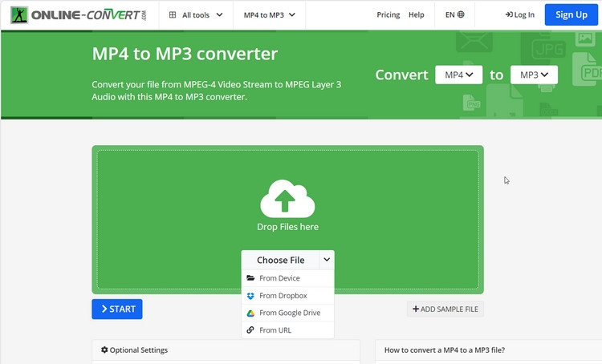Viewport: 602px width, 364px height.
Task: Collapse the Choose File dropdown arrow
Action: coord(327,260)
